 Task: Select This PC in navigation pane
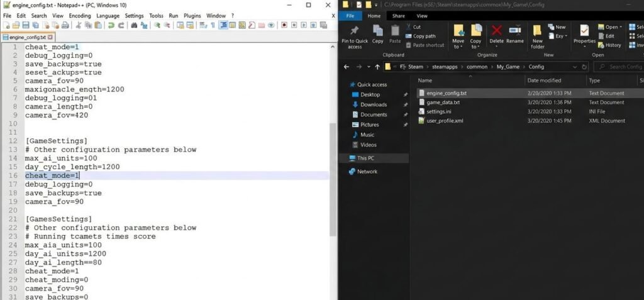tap(365, 158)
